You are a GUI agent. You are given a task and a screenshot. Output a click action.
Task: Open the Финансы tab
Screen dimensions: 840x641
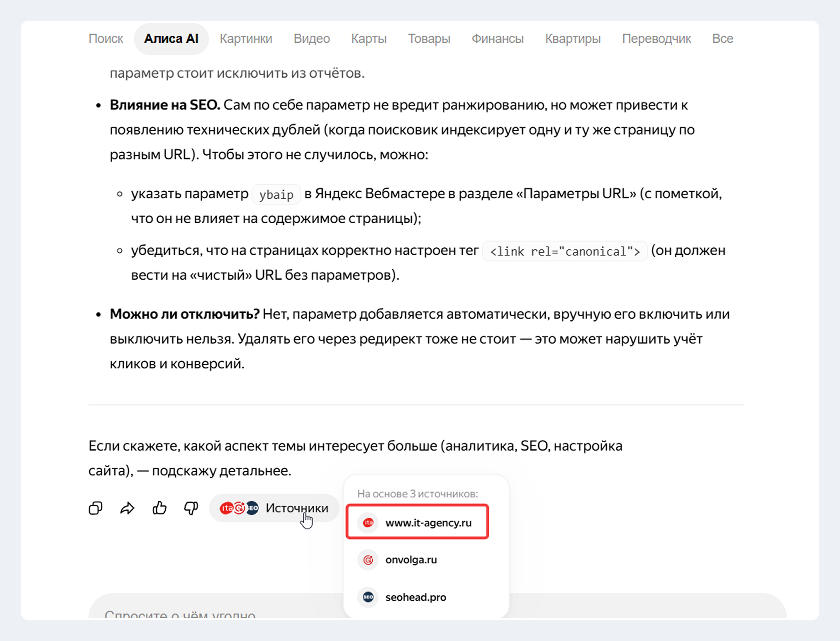[497, 38]
